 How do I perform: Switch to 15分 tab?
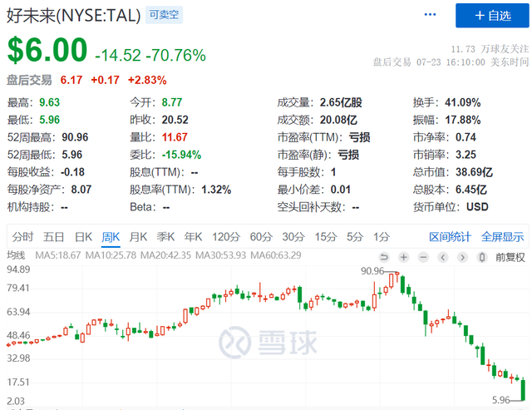[326, 237]
